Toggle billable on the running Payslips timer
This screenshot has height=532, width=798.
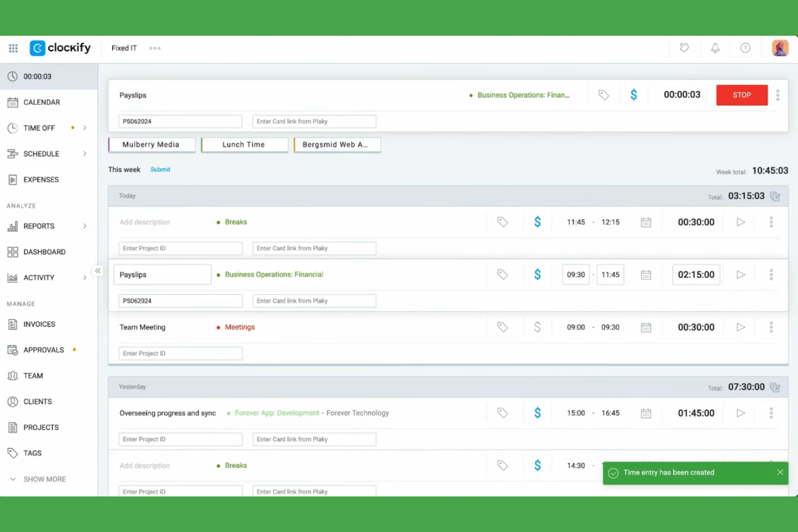click(x=634, y=95)
